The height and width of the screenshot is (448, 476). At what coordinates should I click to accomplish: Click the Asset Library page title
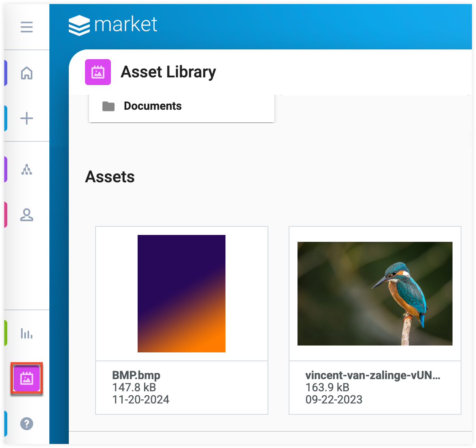point(168,72)
